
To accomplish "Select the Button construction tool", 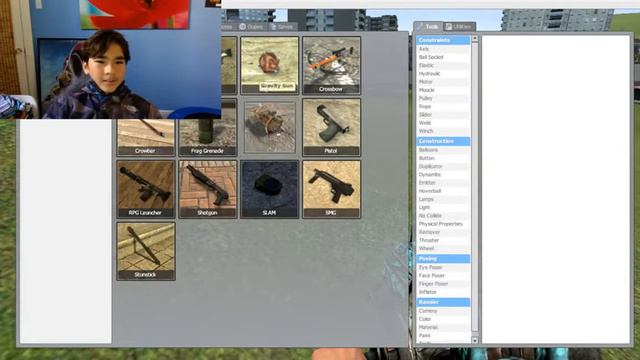I will 443,158.
